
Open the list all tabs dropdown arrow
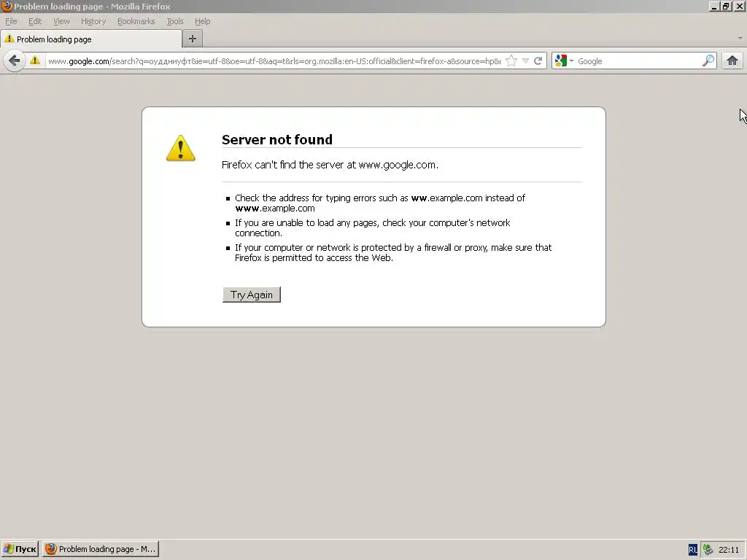click(740, 38)
